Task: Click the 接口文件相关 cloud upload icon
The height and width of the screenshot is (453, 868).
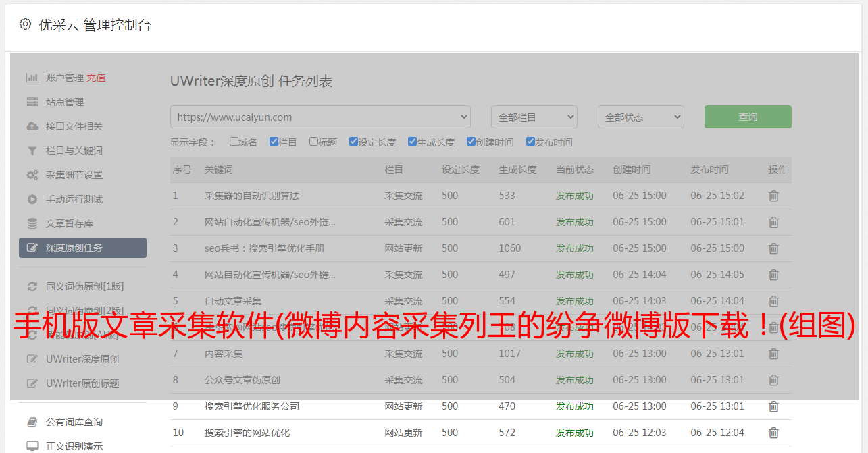Action: (x=32, y=126)
